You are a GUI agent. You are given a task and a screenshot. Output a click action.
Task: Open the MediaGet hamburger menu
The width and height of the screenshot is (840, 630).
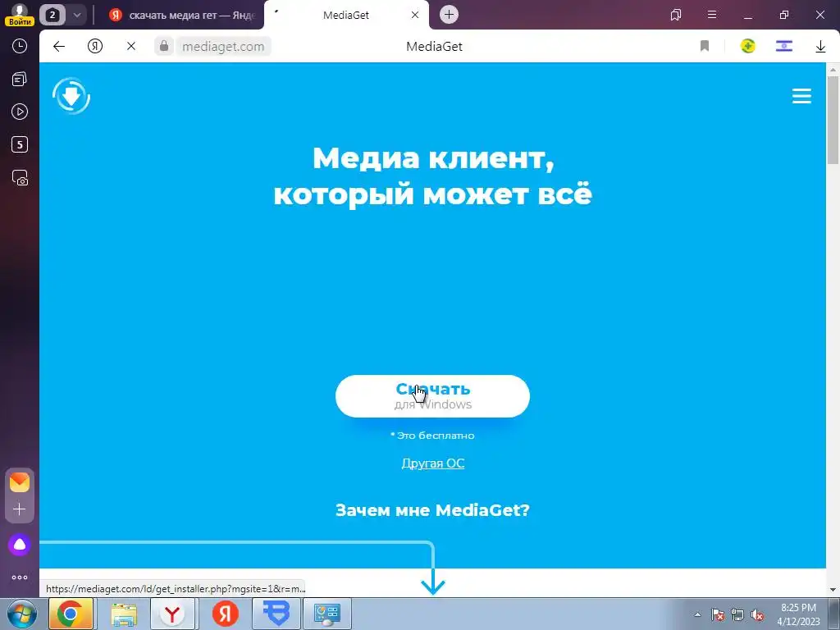pos(801,96)
